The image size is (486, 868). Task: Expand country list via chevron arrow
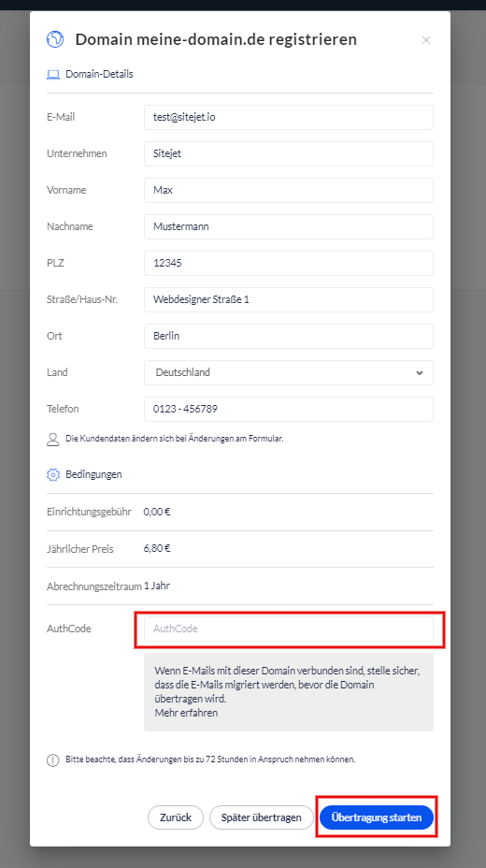point(419,372)
